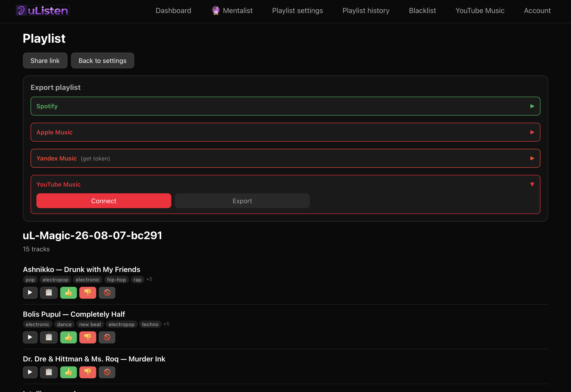Thumbs up the Murder Ink track

pos(69,372)
